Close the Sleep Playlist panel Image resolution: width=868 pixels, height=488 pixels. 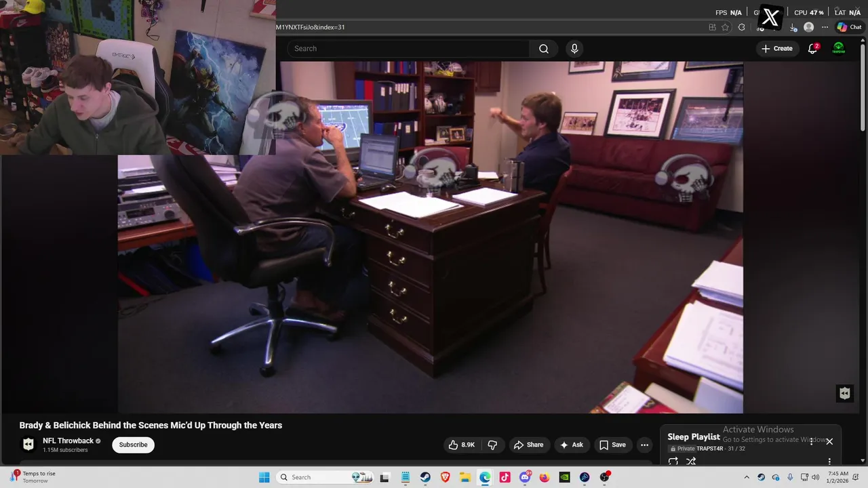coord(829,441)
